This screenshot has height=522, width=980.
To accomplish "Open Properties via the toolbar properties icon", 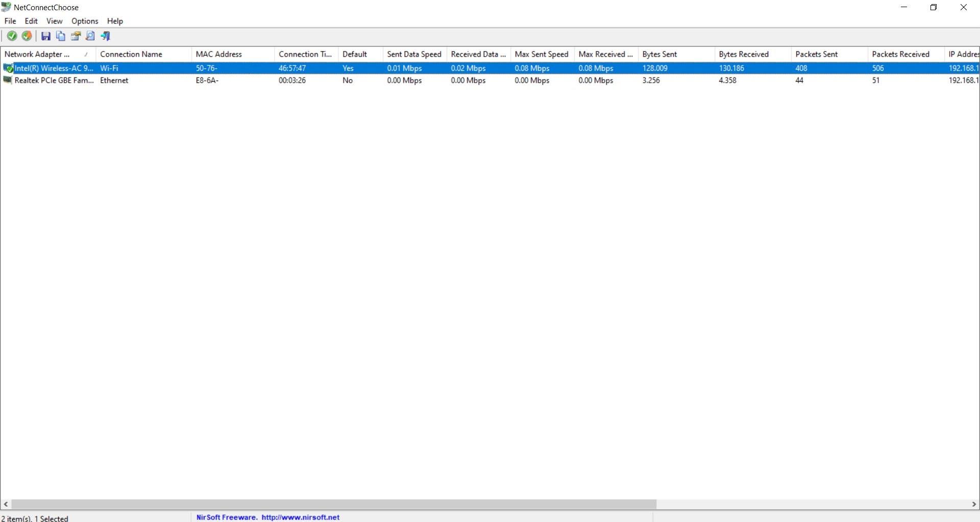I will point(76,36).
